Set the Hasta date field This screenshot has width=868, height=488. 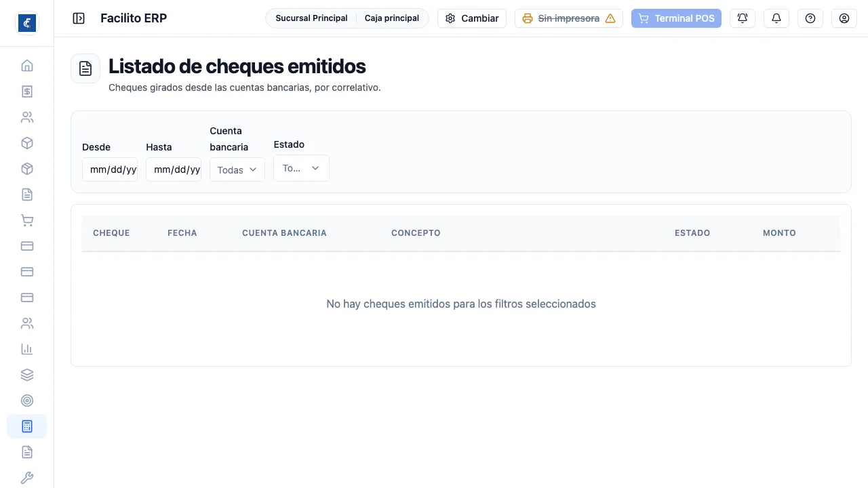tap(174, 169)
